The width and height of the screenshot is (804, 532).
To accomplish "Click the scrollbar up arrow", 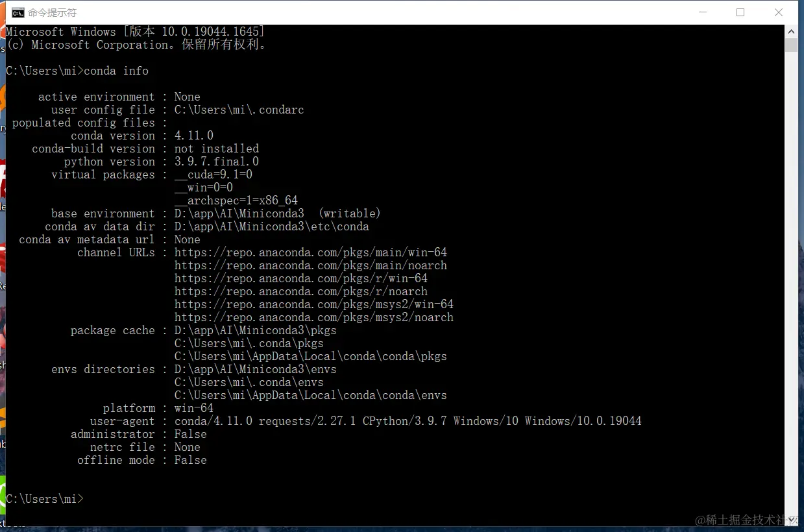I will (x=791, y=31).
